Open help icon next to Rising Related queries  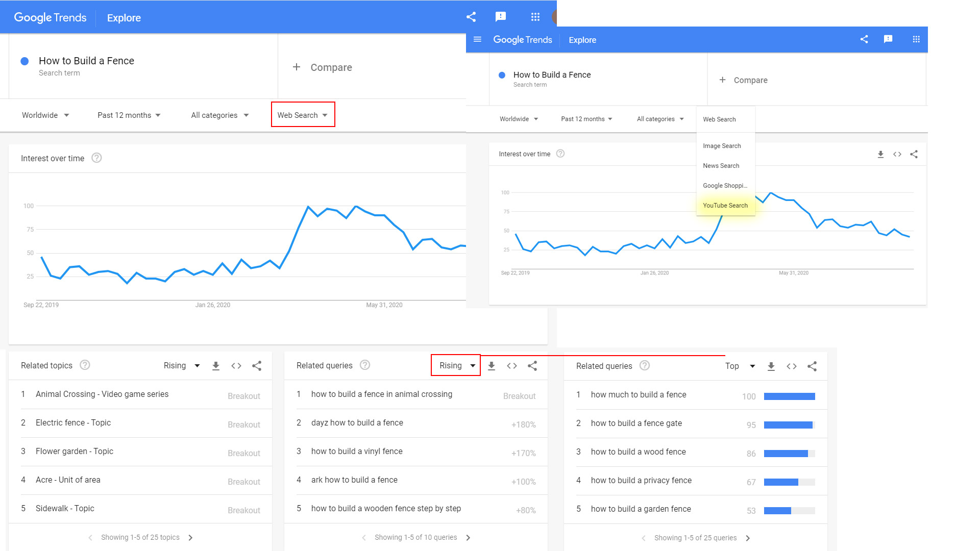coord(365,365)
